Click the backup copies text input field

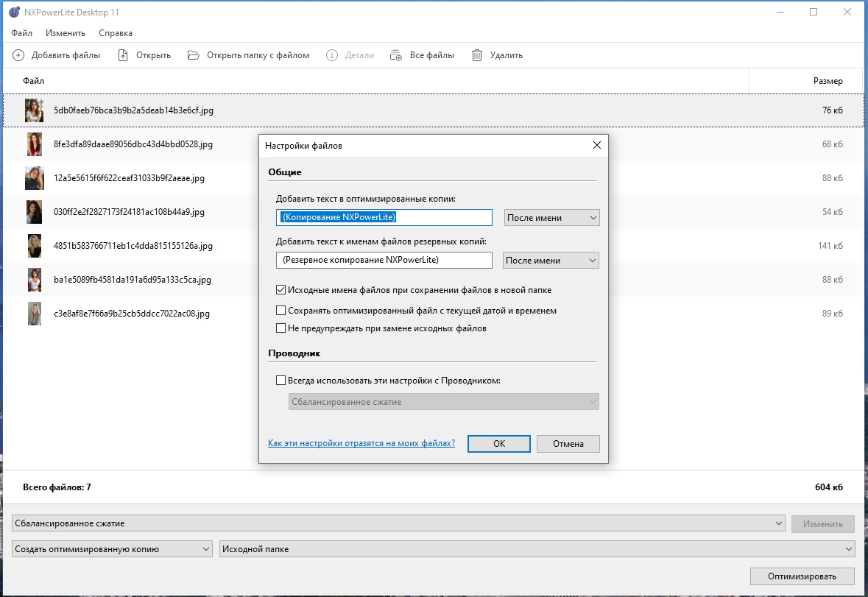tap(384, 260)
